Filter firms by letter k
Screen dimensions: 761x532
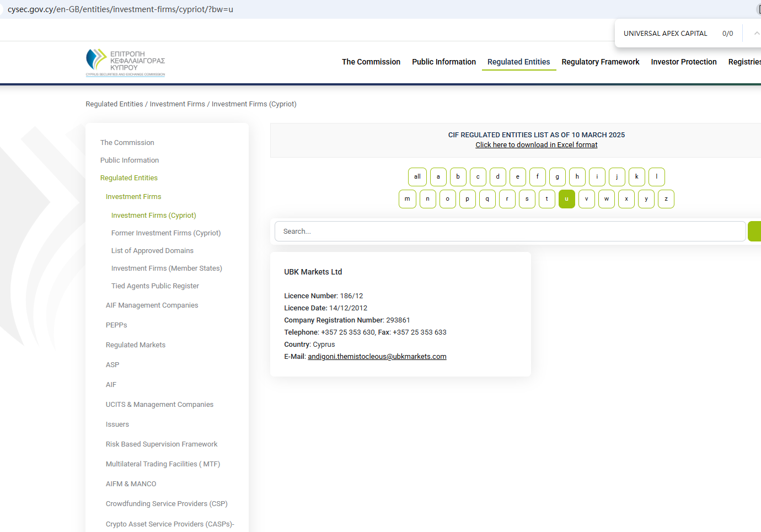click(x=637, y=177)
